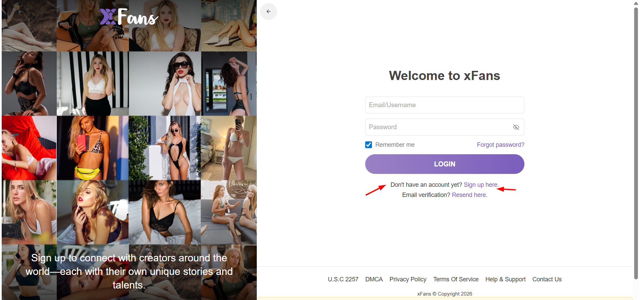Click the vertical page scrollbar

tap(636, 142)
